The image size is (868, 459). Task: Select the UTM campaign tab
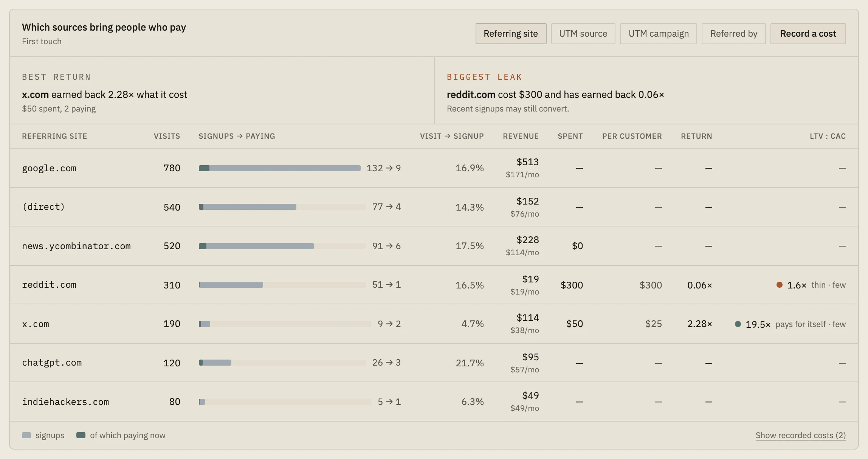658,34
